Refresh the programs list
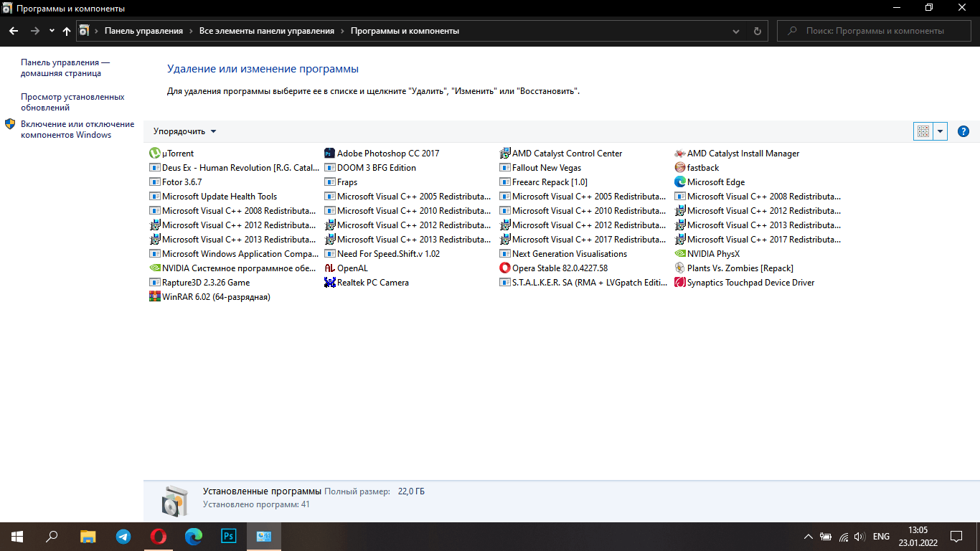The image size is (980, 551). [757, 31]
